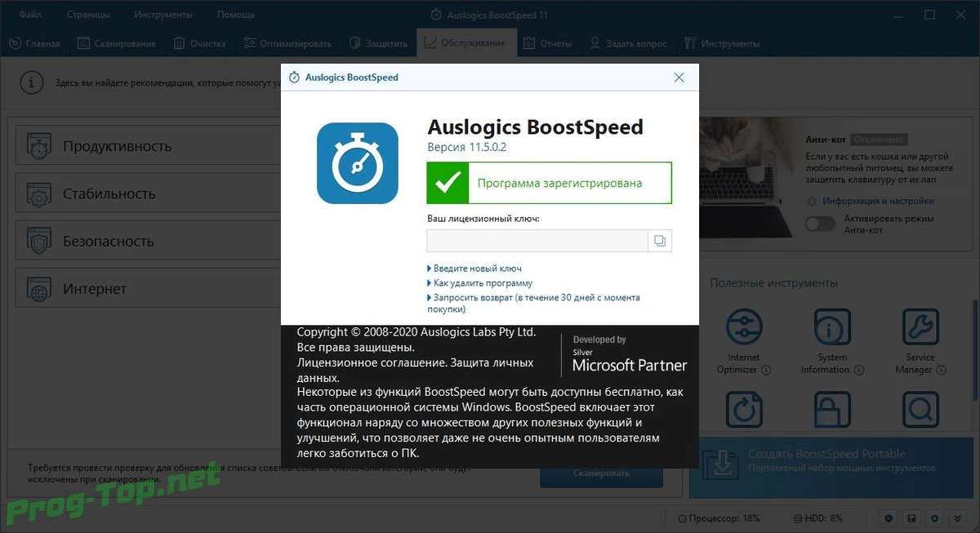Switch to the Главная tab

click(34, 43)
